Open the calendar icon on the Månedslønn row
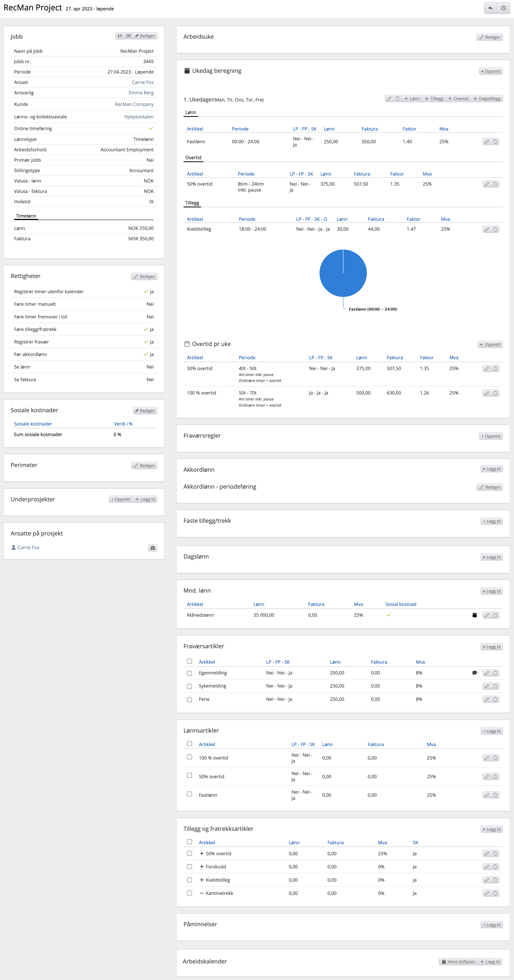 (x=474, y=615)
